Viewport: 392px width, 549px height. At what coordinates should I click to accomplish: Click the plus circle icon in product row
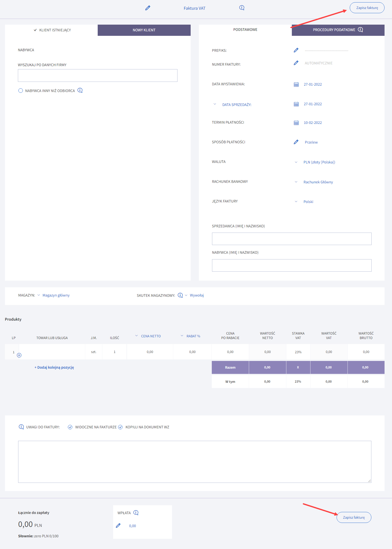(x=19, y=355)
